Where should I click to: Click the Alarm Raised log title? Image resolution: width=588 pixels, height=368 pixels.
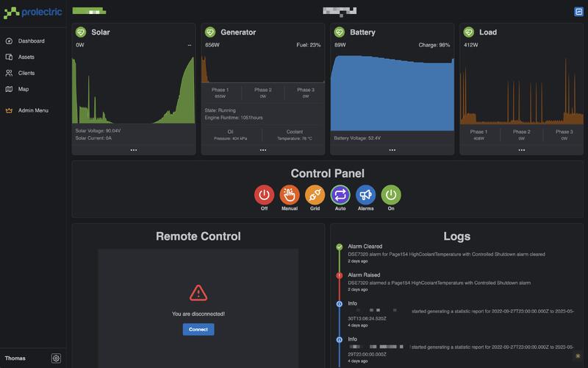click(x=364, y=275)
